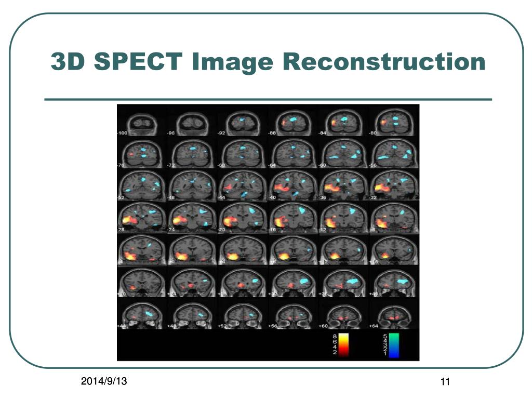The width and height of the screenshot is (532, 399).
Task: Pick the brain slice labeled -44
Action: pos(243,185)
